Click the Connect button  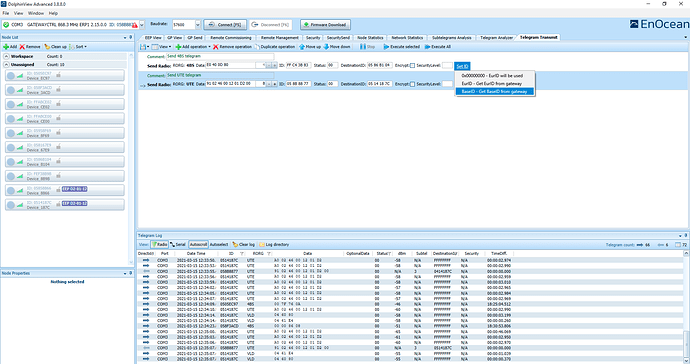tap(225, 25)
